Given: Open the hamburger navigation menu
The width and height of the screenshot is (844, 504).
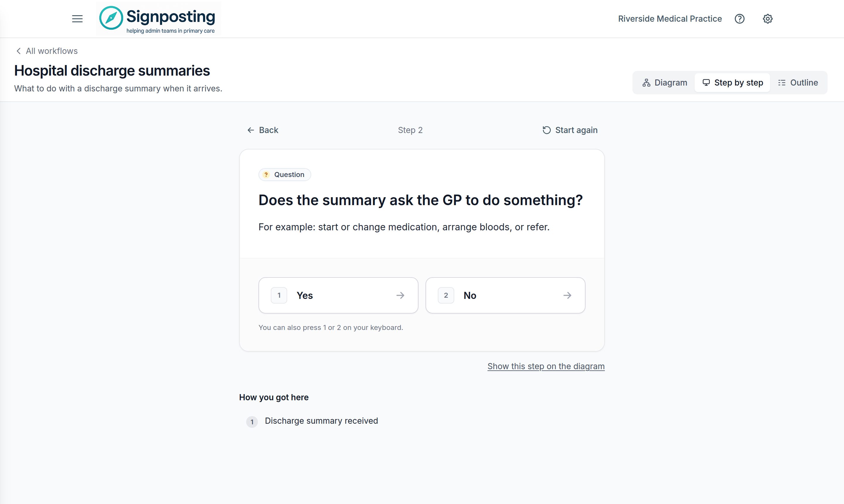Looking at the screenshot, I should click(x=77, y=19).
